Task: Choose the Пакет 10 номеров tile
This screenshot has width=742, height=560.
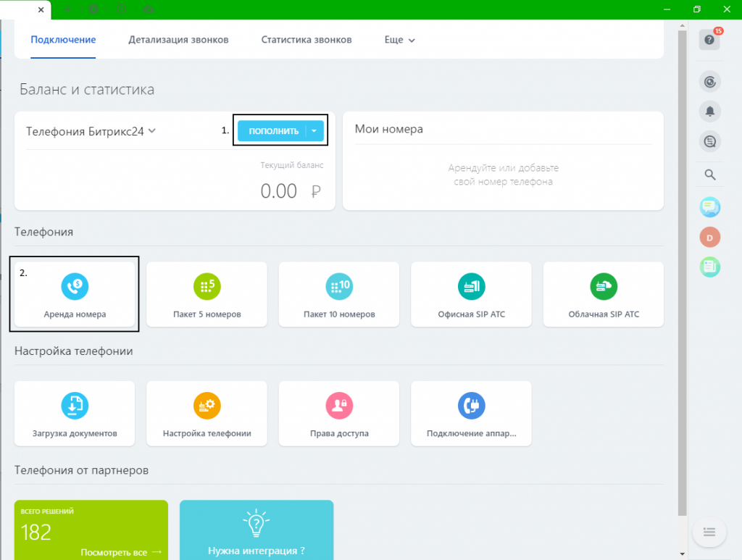Action: click(x=339, y=294)
